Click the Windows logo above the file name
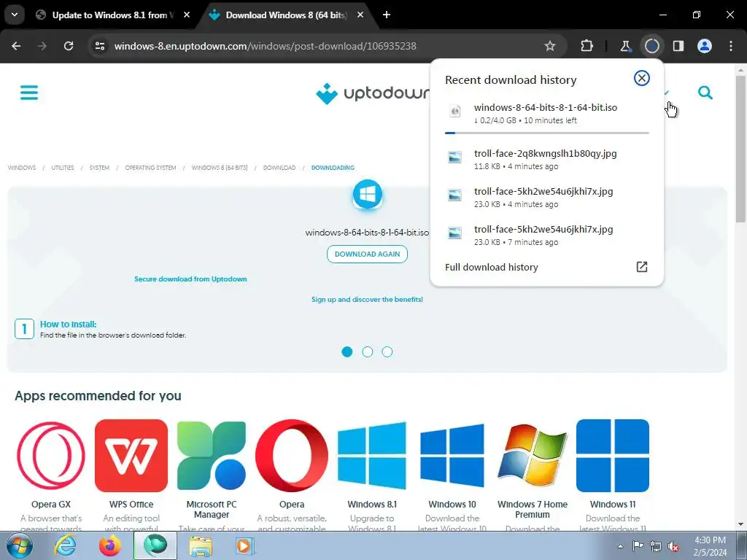Image resolution: width=747 pixels, height=560 pixels. [x=368, y=194]
